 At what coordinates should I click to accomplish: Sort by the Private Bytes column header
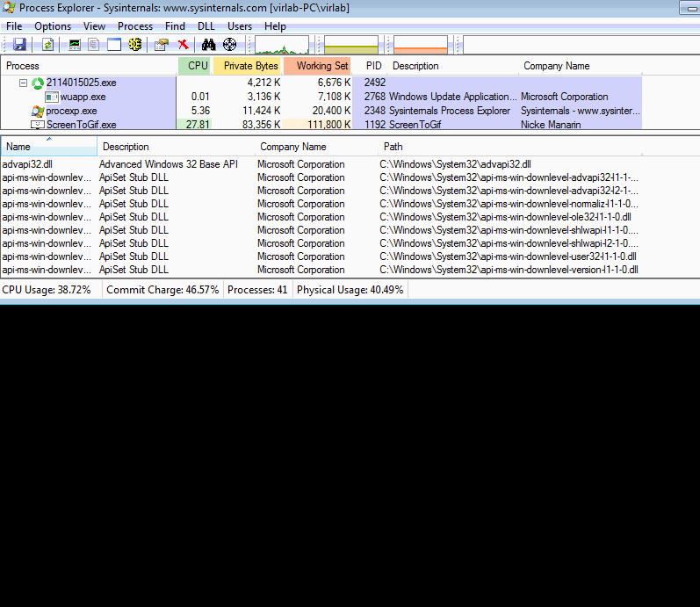[x=248, y=66]
